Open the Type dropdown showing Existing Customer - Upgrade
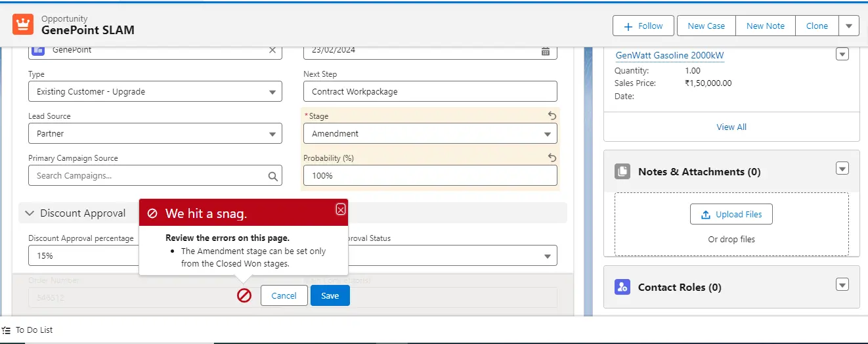868x344 pixels. point(155,92)
